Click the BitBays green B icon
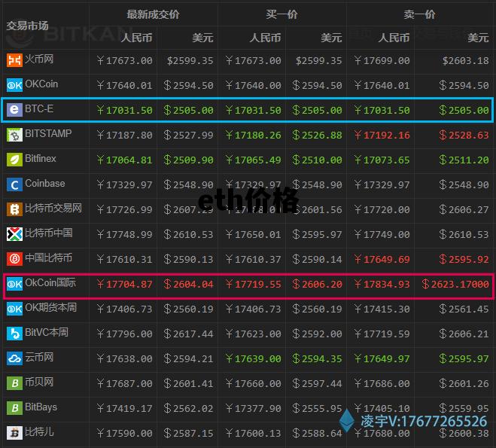The height and width of the screenshot is (448, 496). pyautogui.click(x=14, y=408)
